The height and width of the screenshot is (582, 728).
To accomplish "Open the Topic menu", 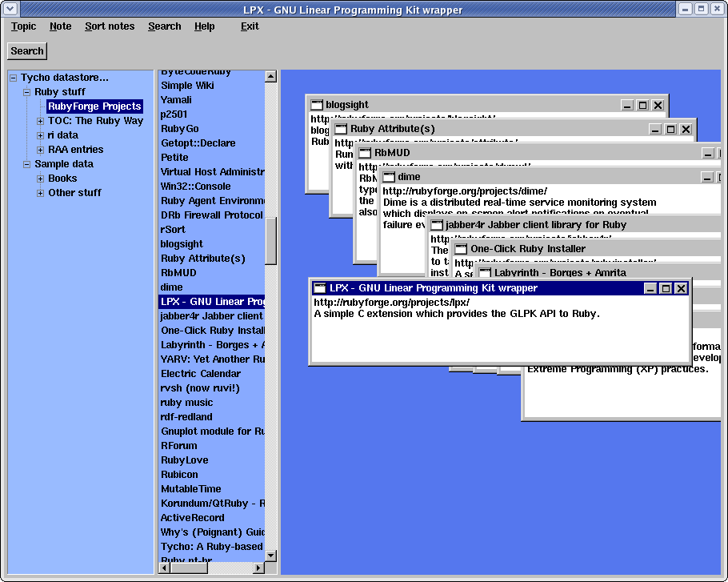I will pyautogui.click(x=23, y=26).
